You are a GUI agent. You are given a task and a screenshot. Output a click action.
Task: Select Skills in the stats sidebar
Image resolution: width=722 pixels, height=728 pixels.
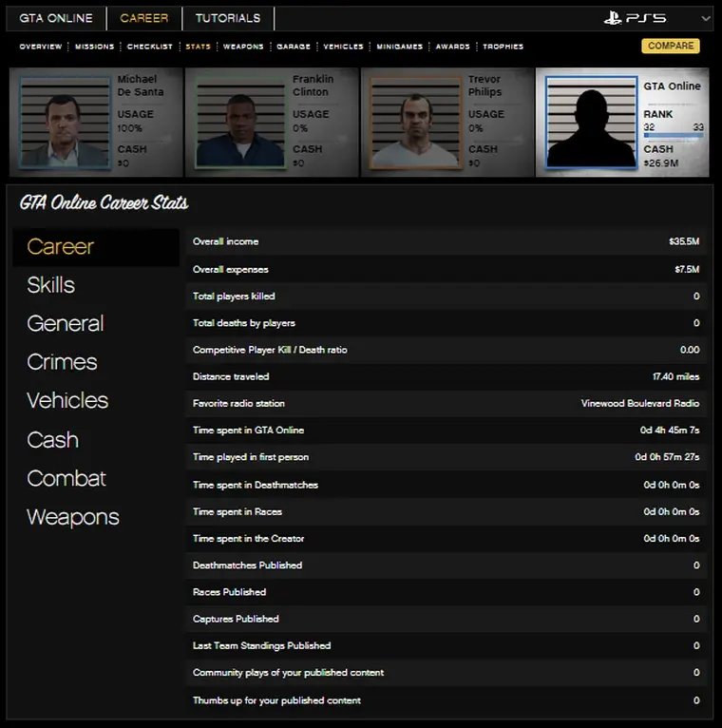(51, 285)
